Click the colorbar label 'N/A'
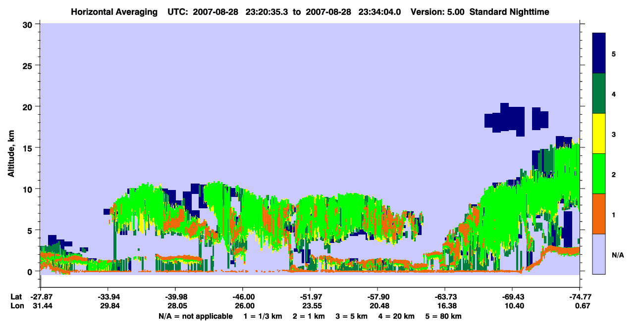 pyautogui.click(x=618, y=255)
